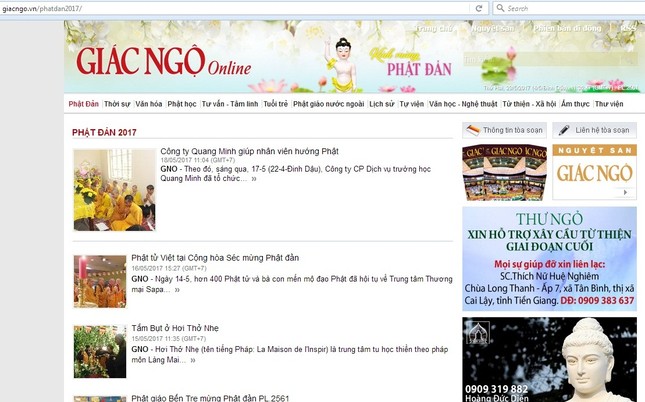Open Tư vấn - Tâm linh menu
The height and width of the screenshot is (402, 645).
coord(230,104)
